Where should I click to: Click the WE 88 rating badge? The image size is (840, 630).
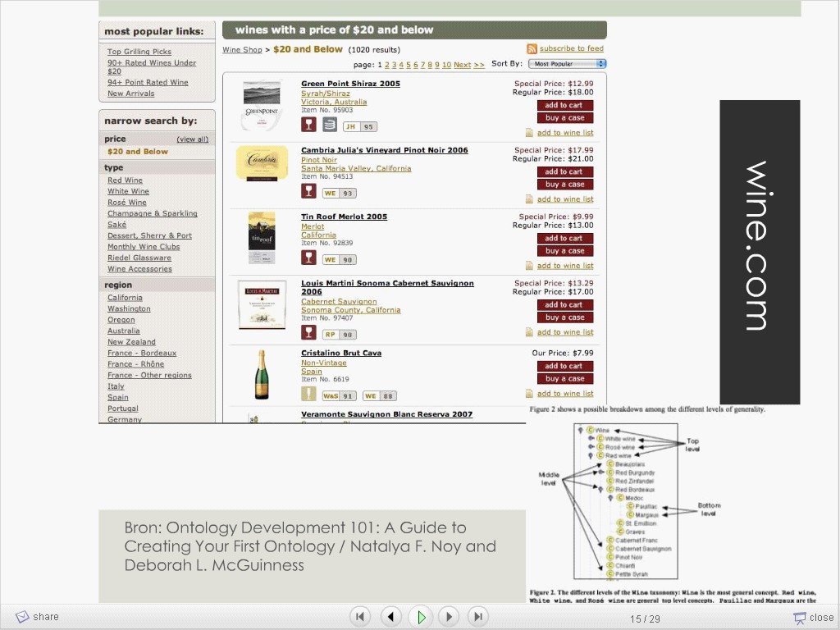click(x=380, y=396)
